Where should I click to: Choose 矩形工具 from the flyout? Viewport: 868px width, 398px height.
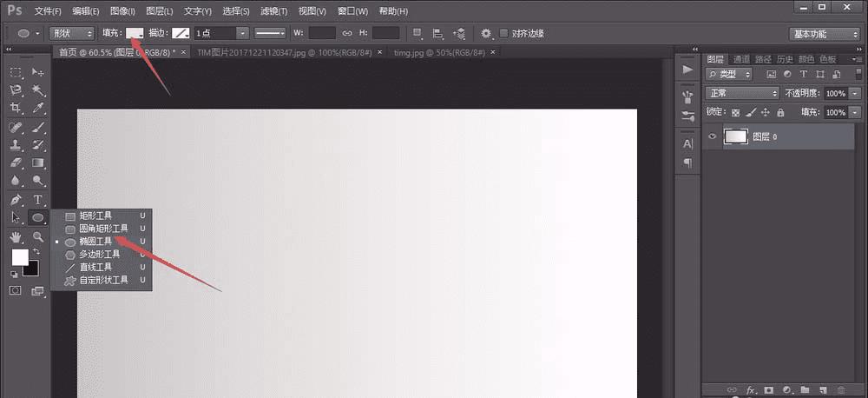pyautogui.click(x=101, y=216)
